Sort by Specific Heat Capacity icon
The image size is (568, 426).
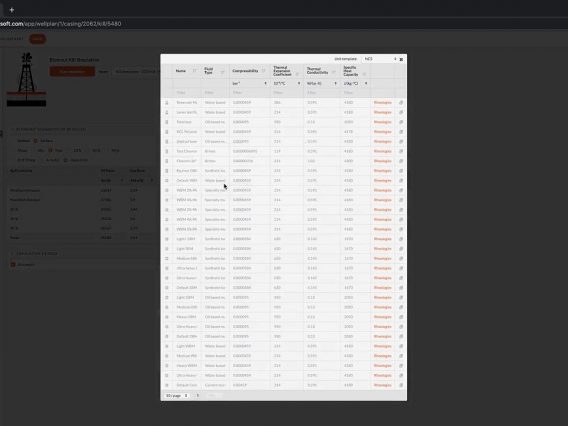click(x=364, y=74)
